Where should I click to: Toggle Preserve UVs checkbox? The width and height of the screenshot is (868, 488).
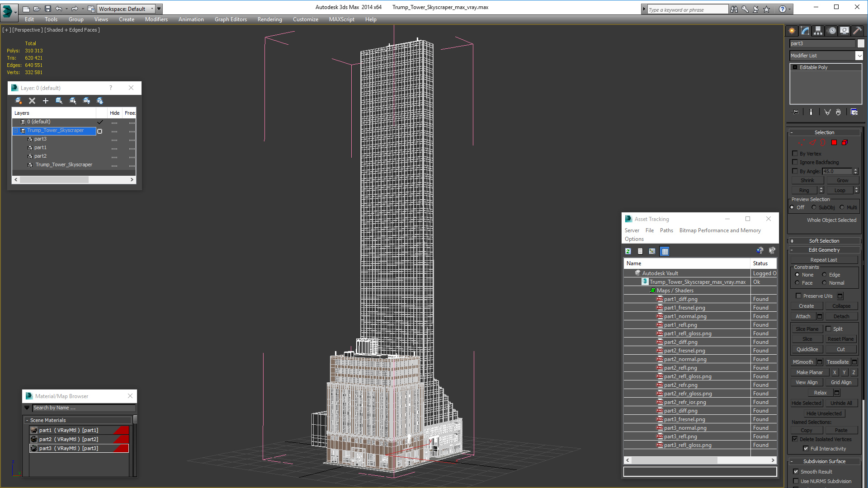pos(798,296)
